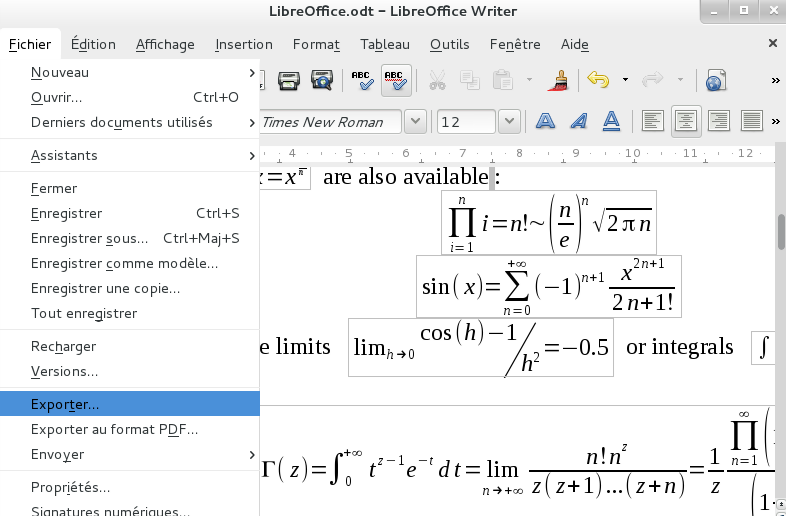Align paragraph to the right
This screenshot has width=786, height=516.
pyautogui.click(x=719, y=121)
